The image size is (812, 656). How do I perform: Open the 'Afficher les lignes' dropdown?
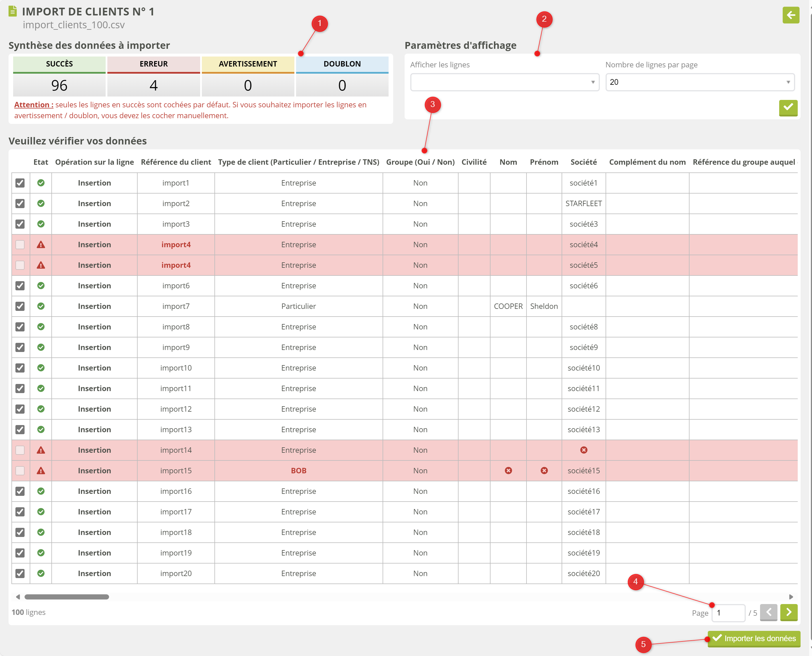tap(505, 82)
